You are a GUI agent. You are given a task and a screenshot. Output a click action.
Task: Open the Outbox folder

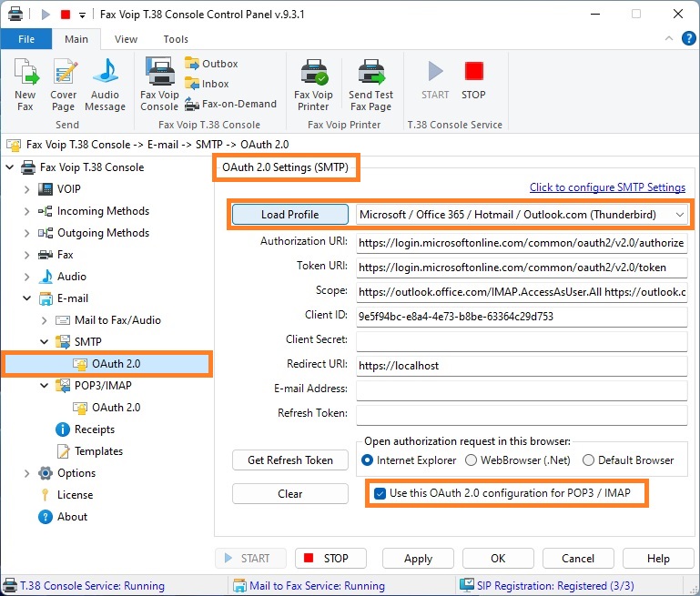[x=211, y=64]
